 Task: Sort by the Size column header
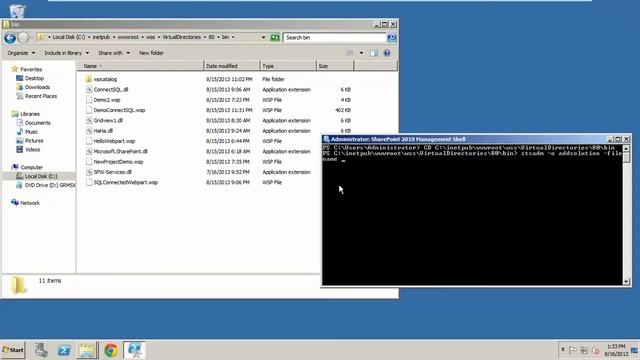335,66
